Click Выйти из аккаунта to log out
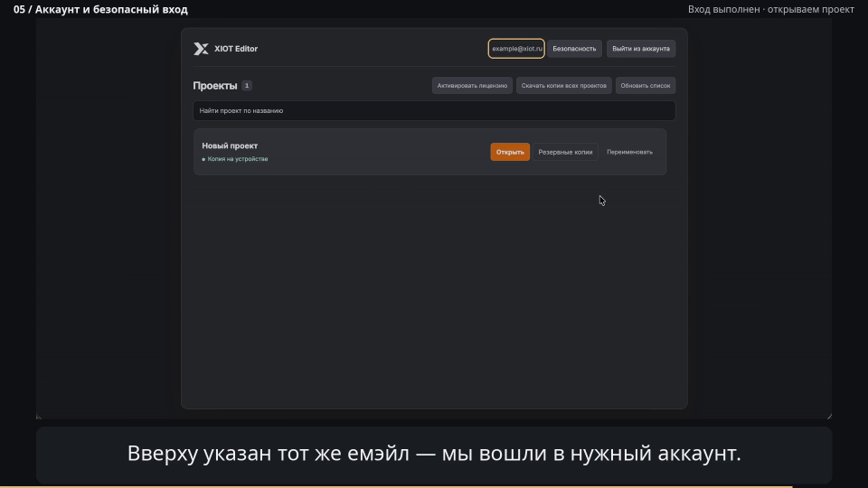Viewport: 868px width, 488px height. [640, 49]
